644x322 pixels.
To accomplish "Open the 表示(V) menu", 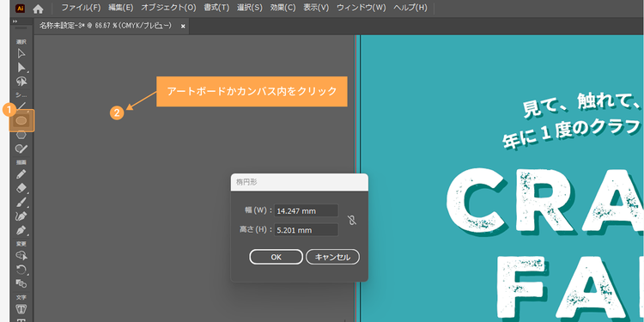I will click(x=316, y=8).
